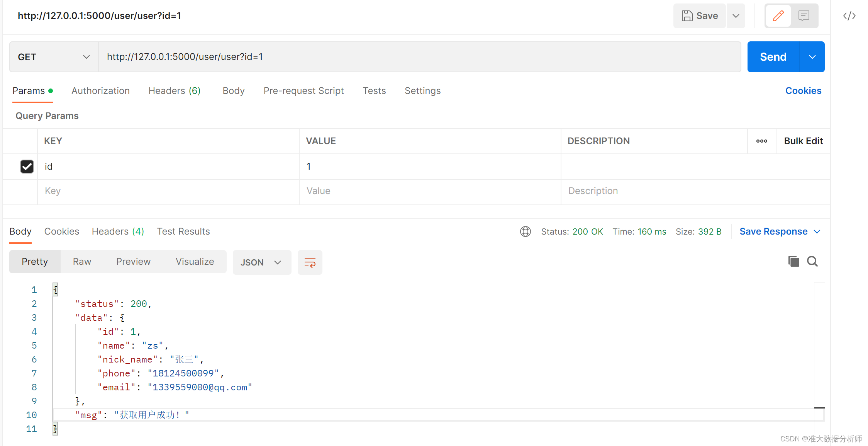
Task: Select the Pretty view format
Action: [35, 262]
